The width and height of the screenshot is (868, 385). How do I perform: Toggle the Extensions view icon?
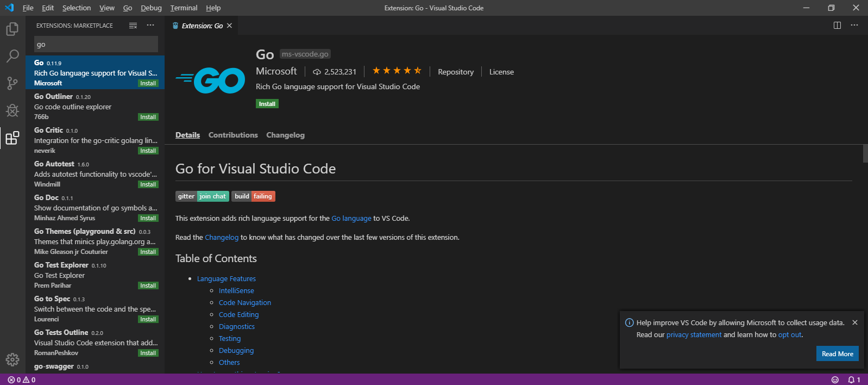coord(12,138)
